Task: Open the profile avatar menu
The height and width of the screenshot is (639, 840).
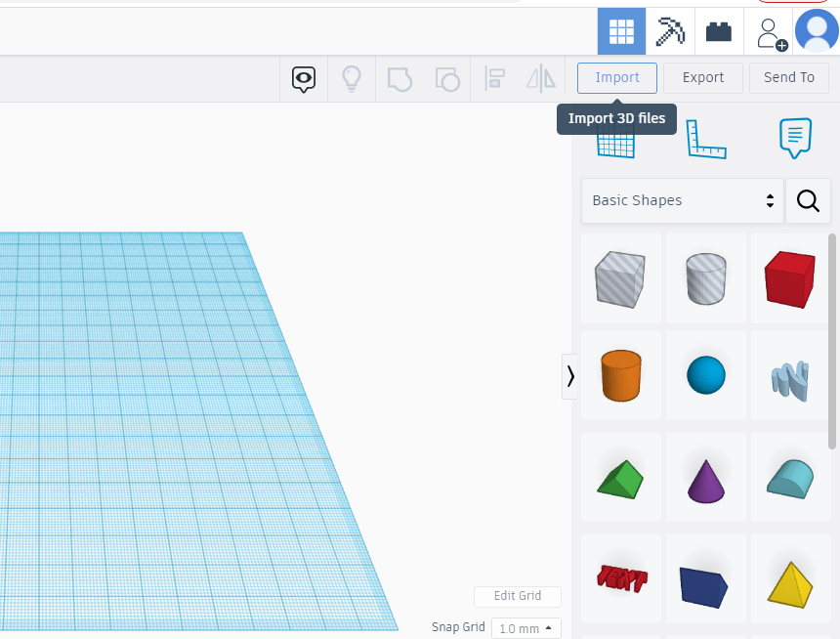Action: pos(818,30)
